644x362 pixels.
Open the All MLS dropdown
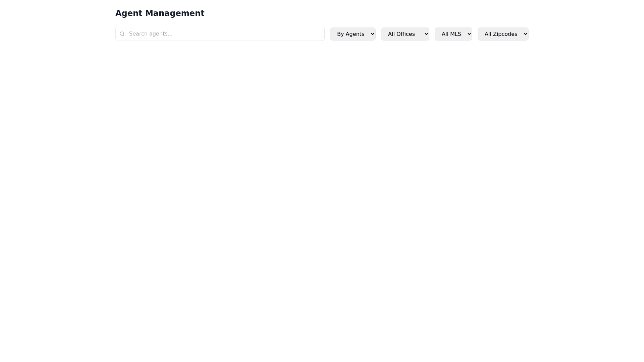click(x=453, y=34)
